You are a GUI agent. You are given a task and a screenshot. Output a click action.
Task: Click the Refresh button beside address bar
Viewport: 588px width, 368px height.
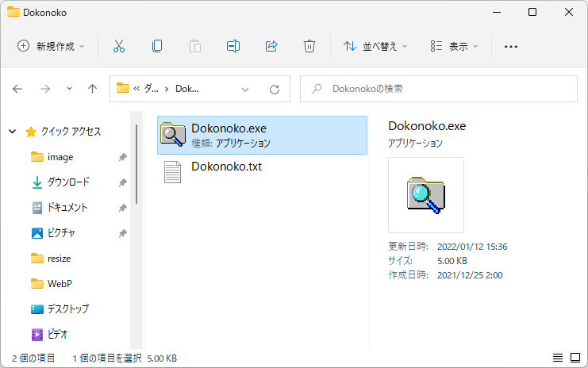point(275,89)
